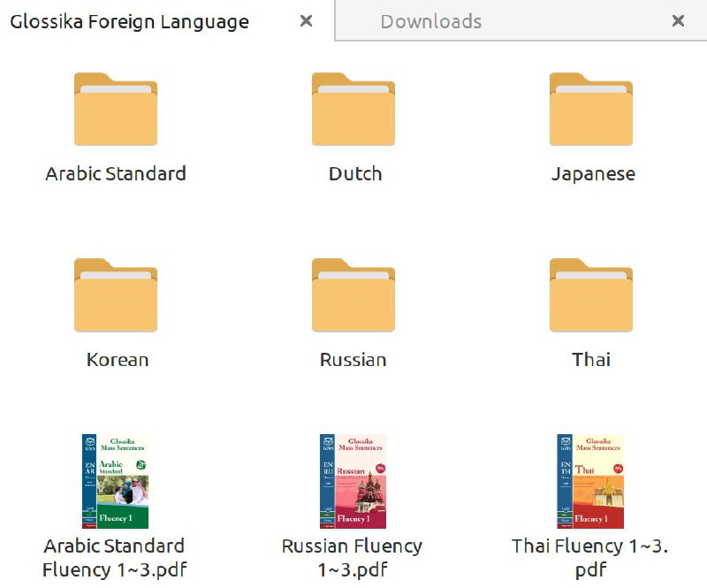Open the Russian folder icon
707x588 pixels.
pos(353,295)
